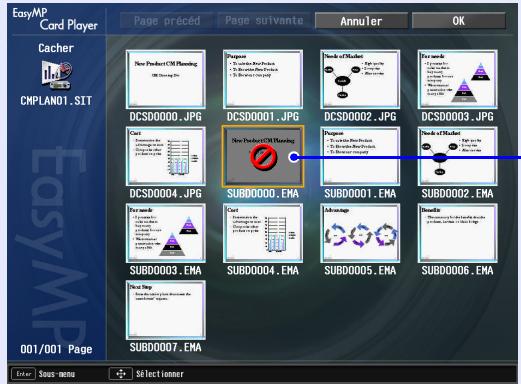Click the EasyMP Card Player logo
The height and width of the screenshot is (384, 521).
(x=55, y=19)
